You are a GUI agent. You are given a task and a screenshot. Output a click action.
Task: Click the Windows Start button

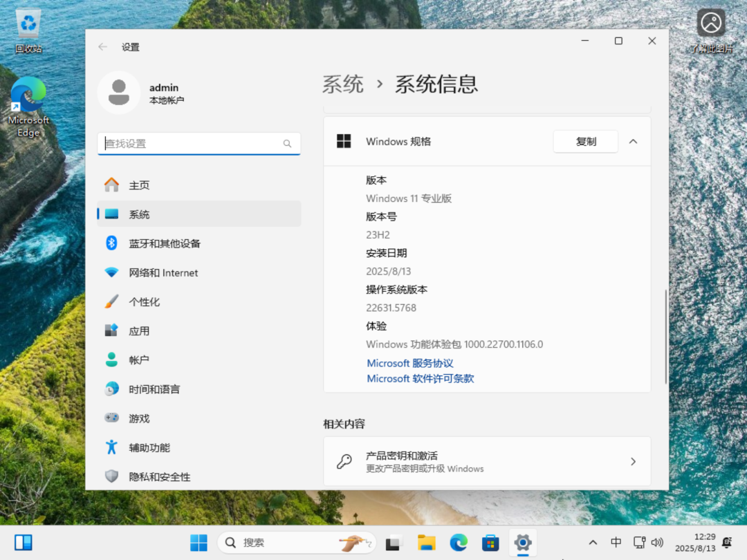pyautogui.click(x=199, y=543)
